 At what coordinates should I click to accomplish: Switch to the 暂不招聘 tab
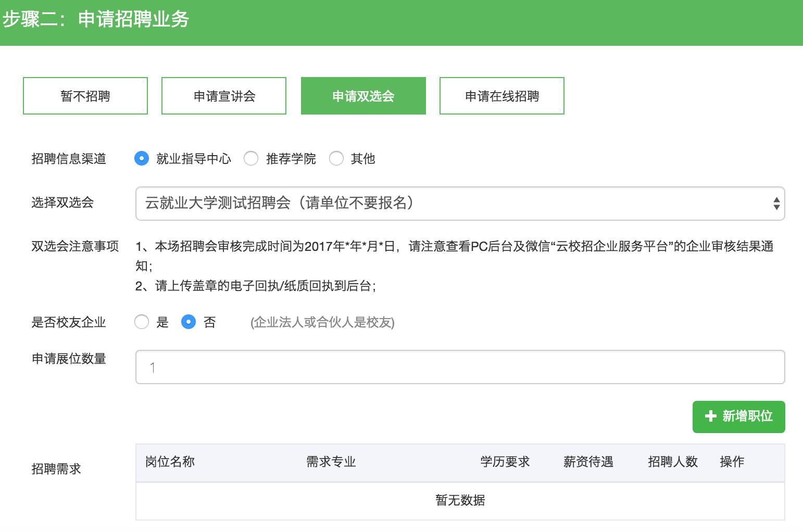click(85, 96)
